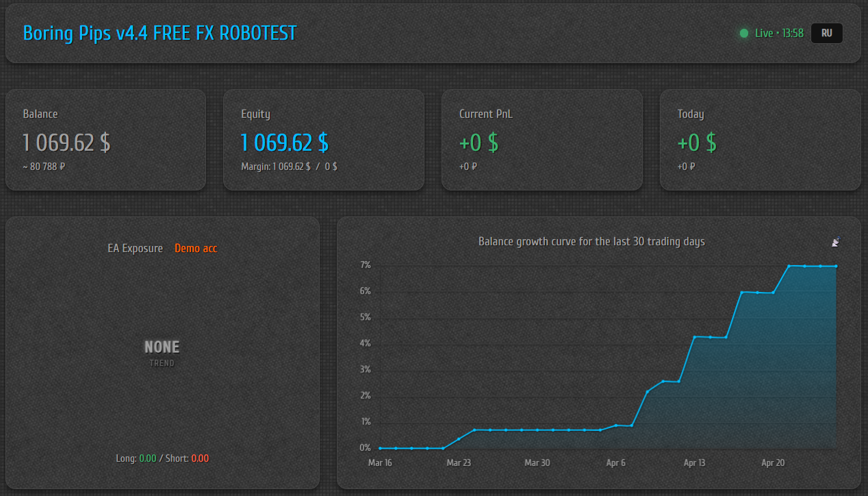Select the Balance card
Viewport: 868px width, 496px height.
click(x=105, y=140)
